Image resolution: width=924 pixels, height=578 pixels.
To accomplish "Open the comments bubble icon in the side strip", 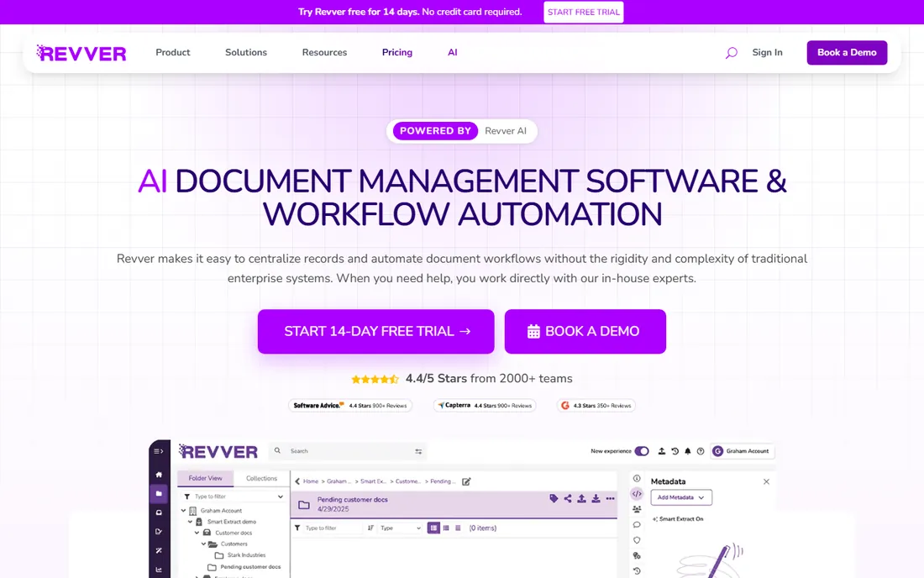I will click(x=637, y=524).
